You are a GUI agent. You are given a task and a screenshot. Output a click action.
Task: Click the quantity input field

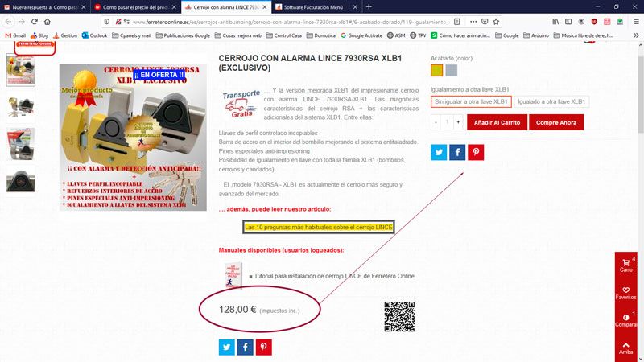tap(447, 122)
